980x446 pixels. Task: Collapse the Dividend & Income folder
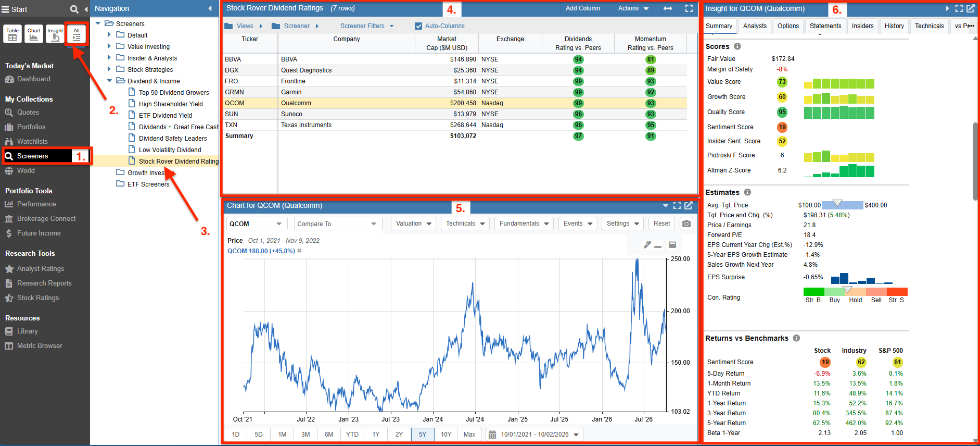tap(109, 81)
